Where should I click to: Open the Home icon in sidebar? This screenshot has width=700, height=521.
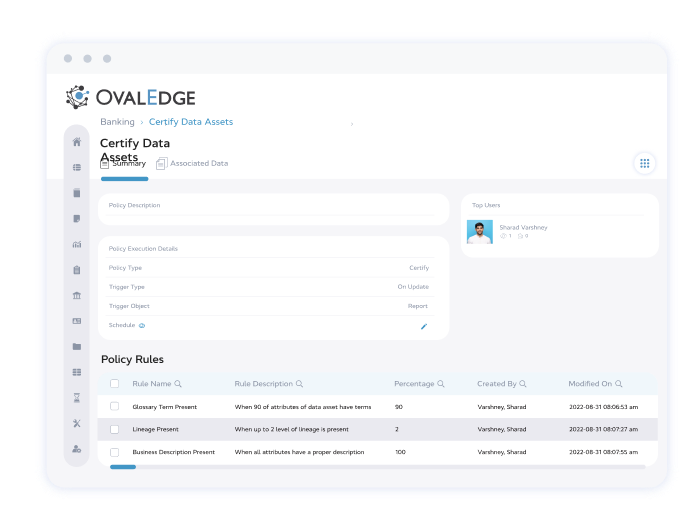click(x=77, y=142)
